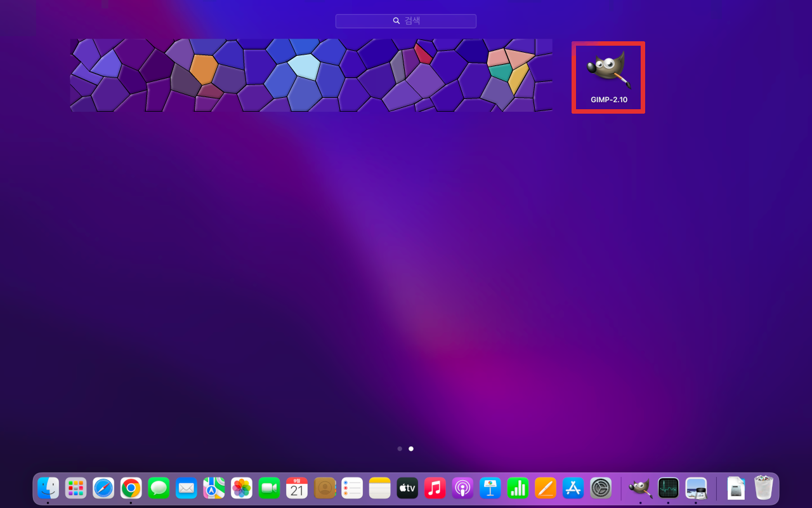Open Calendar showing 21 in dock
812x508 pixels.
[297, 488]
